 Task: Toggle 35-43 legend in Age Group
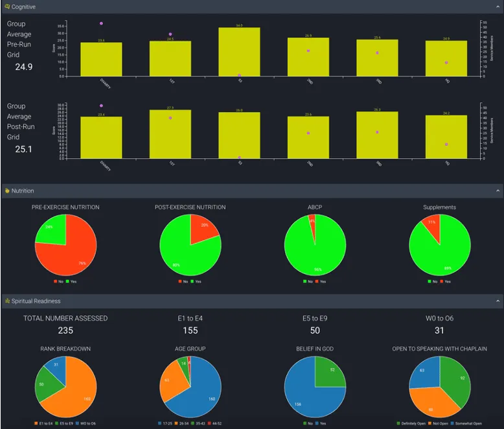198,423
